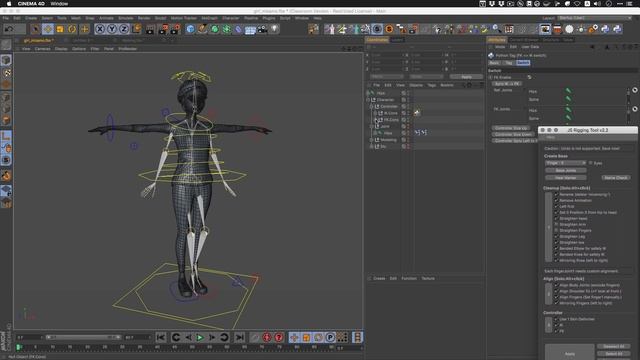Open viewport Display menu
Viewport: 640px width, 360px height.
click(61, 49)
